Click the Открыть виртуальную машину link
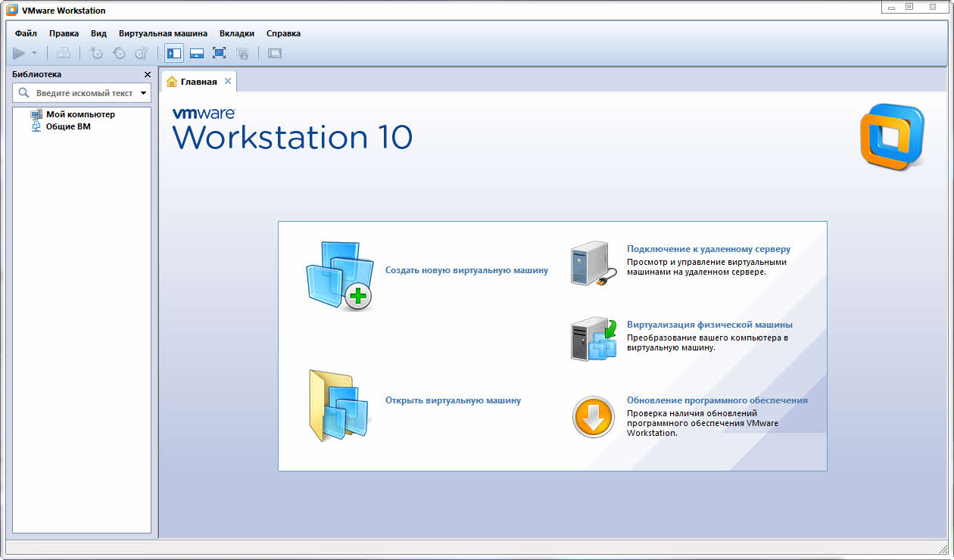This screenshot has height=560, width=954. pos(453,400)
